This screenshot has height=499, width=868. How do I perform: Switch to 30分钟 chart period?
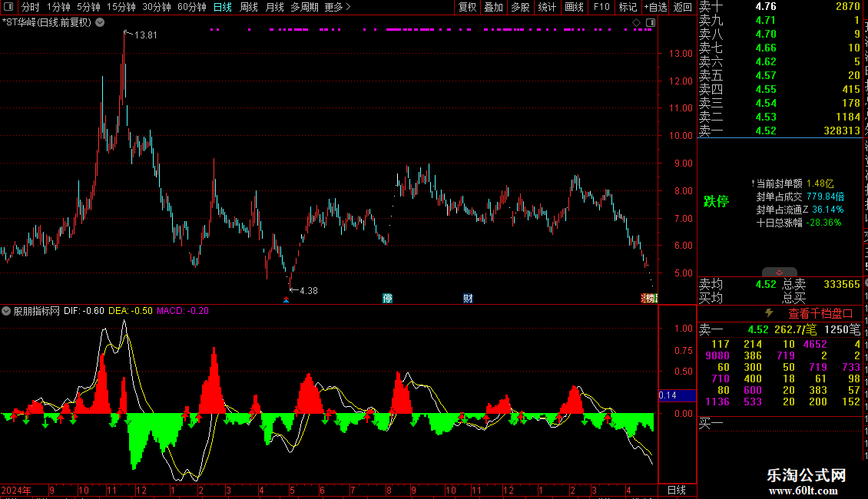(x=156, y=7)
